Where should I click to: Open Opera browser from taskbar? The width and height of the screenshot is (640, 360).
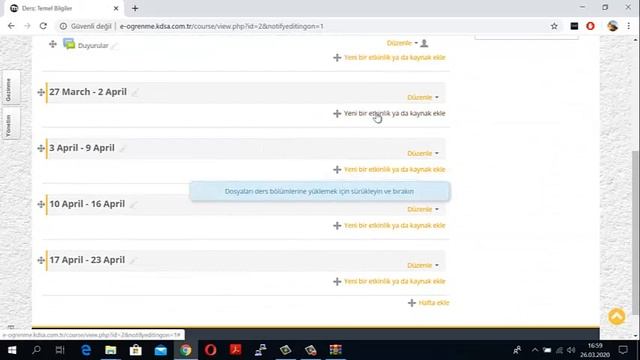(210, 350)
